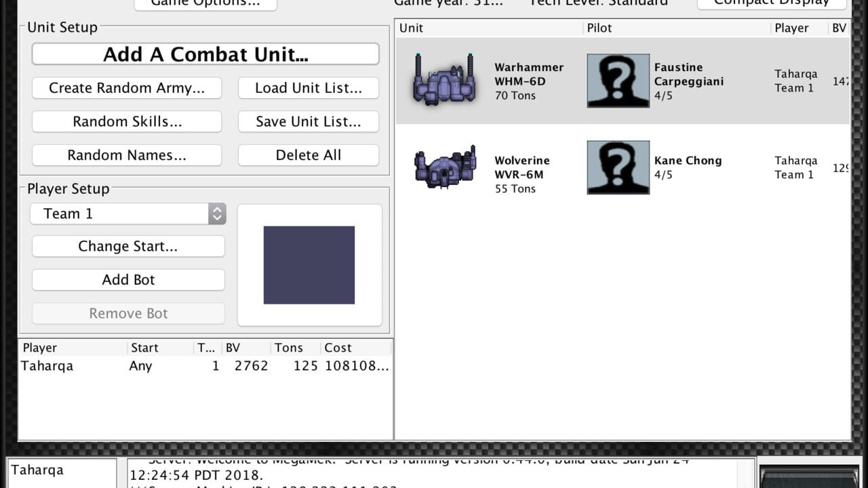Click the player table's Player column header
Screen dimensions: 868x488
click(x=73, y=348)
